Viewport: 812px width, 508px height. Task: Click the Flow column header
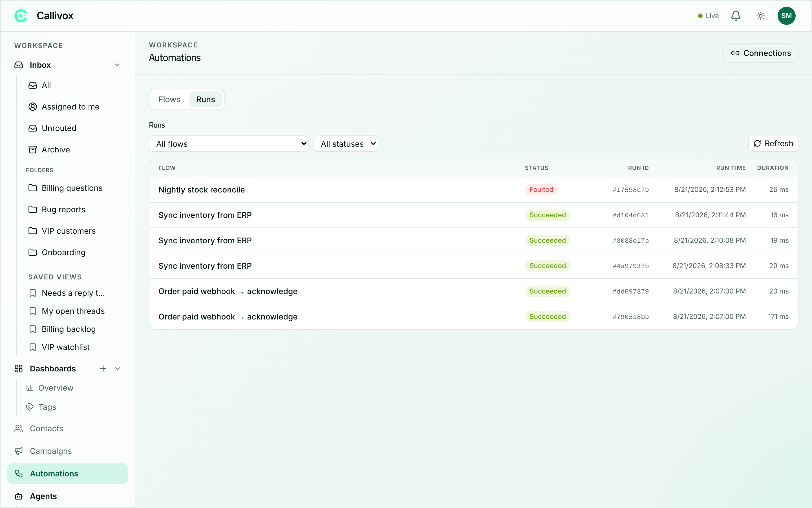(167, 168)
